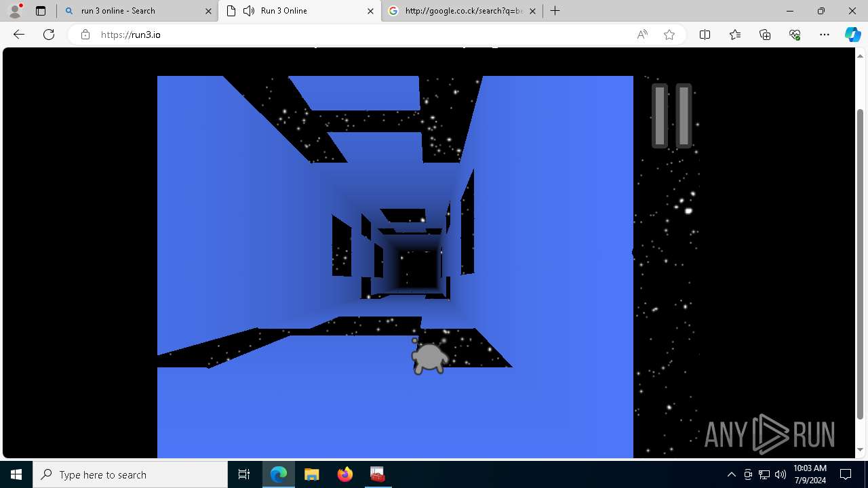Screen dimensions: 868x488
Task: Open File Explorer from taskbar
Action: [312, 474]
